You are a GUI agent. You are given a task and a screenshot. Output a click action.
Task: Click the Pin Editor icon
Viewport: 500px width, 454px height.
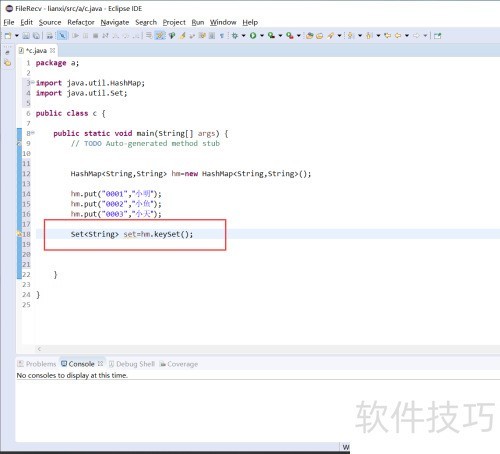[438, 36]
